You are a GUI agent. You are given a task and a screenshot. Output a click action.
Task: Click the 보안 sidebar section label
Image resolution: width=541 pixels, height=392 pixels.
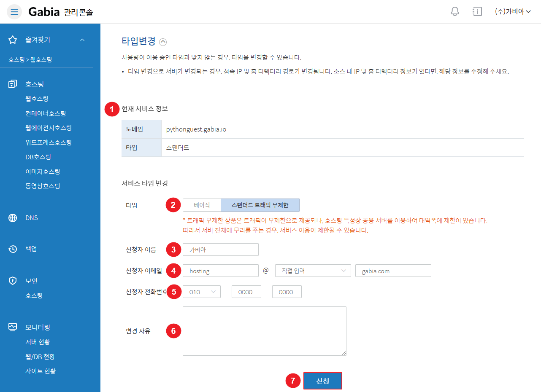32,281
